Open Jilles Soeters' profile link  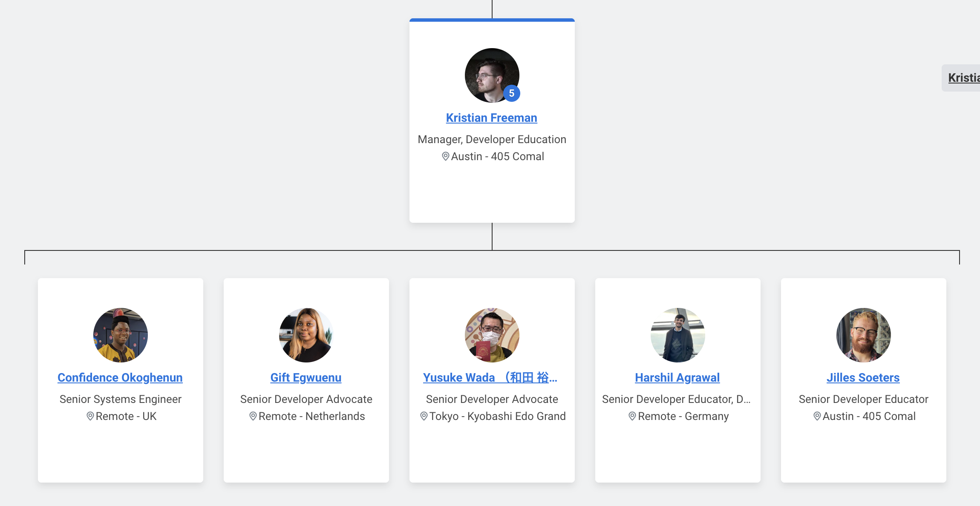pos(863,378)
